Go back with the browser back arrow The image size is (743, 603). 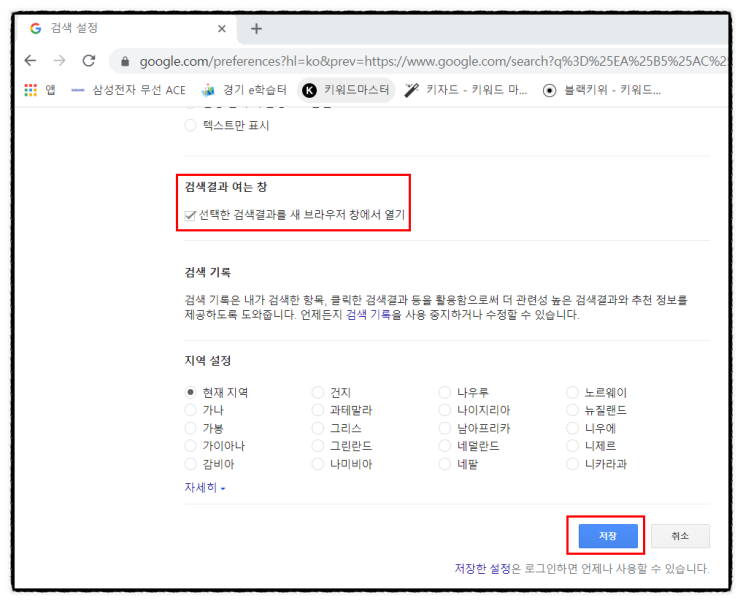point(30,61)
